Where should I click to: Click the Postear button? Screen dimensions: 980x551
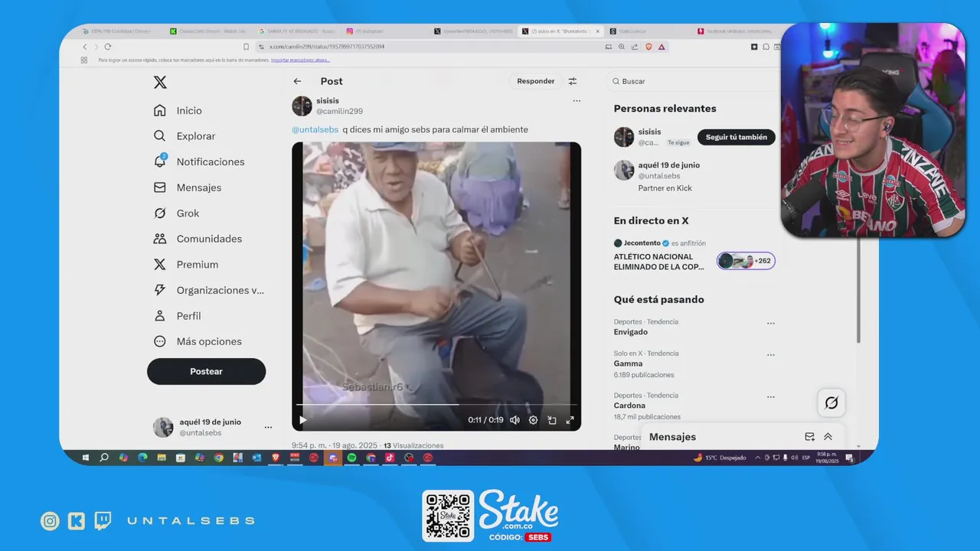point(206,371)
